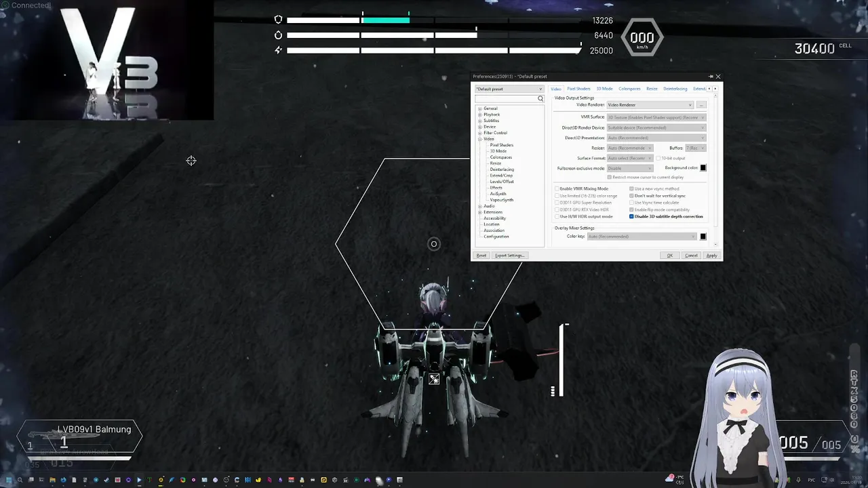The width and height of the screenshot is (868, 488).
Task: Open the Steam taskbar icon
Action: (x=106, y=480)
